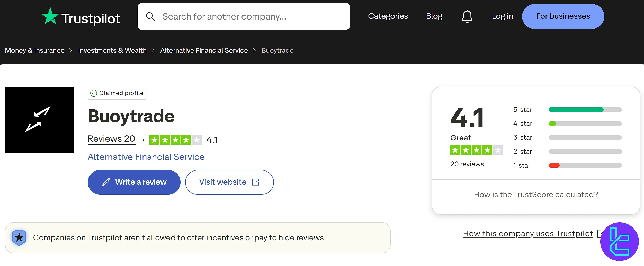Click the Claimed profile checkmark badge
This screenshot has height=266, width=644.
(x=94, y=93)
